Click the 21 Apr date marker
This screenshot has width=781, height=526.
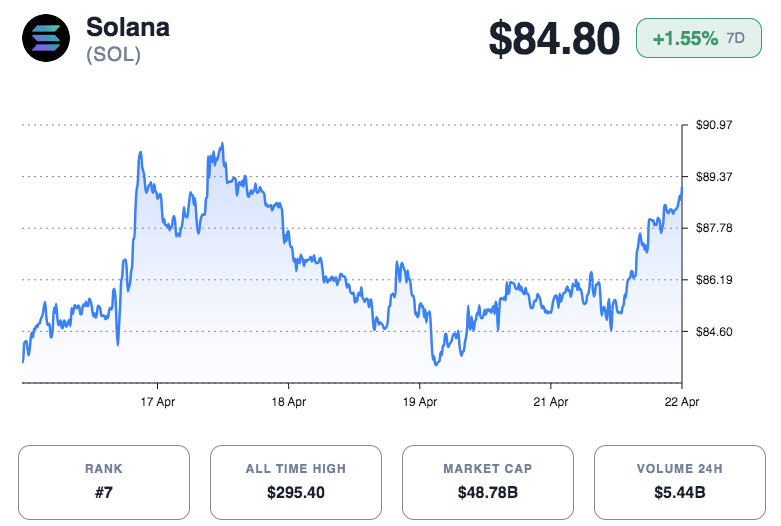pyautogui.click(x=551, y=402)
